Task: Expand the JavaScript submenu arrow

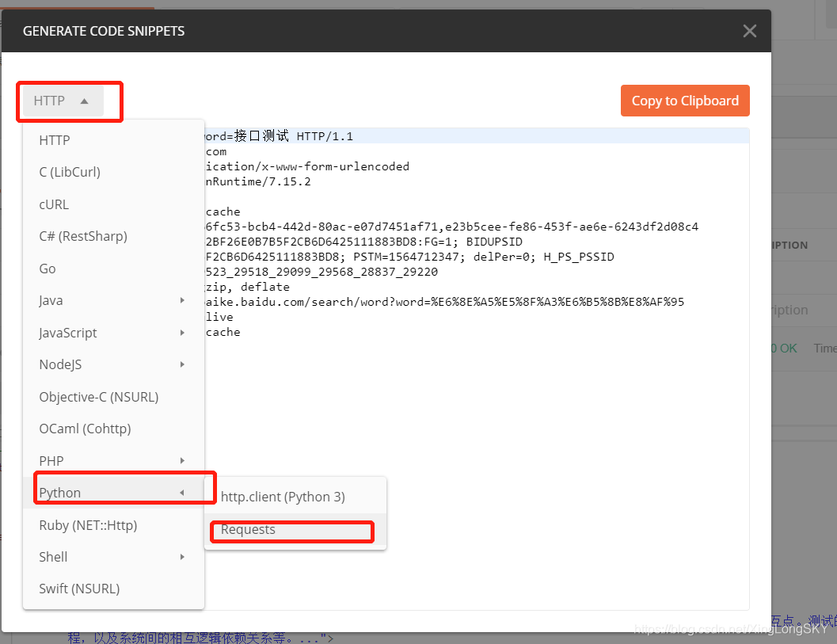Action: [x=182, y=333]
